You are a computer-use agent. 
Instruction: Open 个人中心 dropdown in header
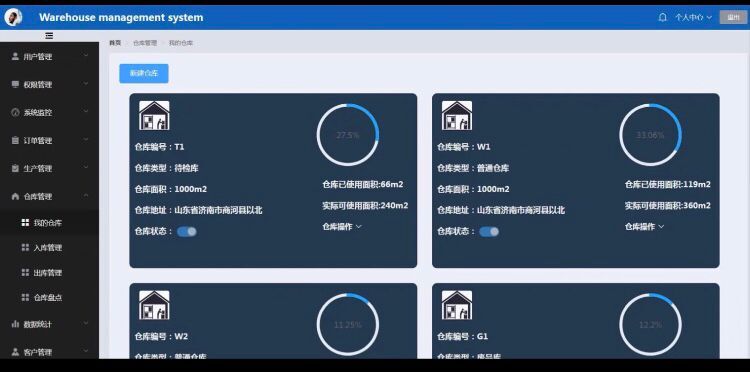(694, 18)
